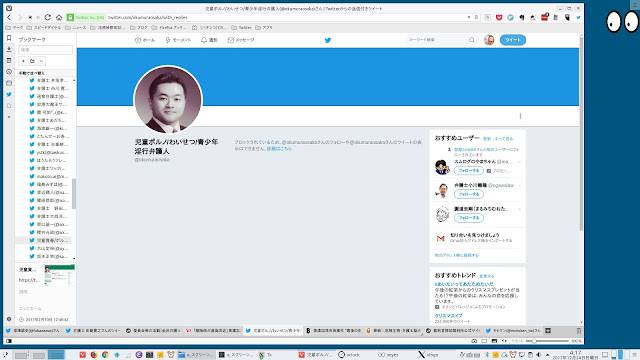The image size is (640, 360).
Task: Follow the first suggested user
Action: coord(469,171)
